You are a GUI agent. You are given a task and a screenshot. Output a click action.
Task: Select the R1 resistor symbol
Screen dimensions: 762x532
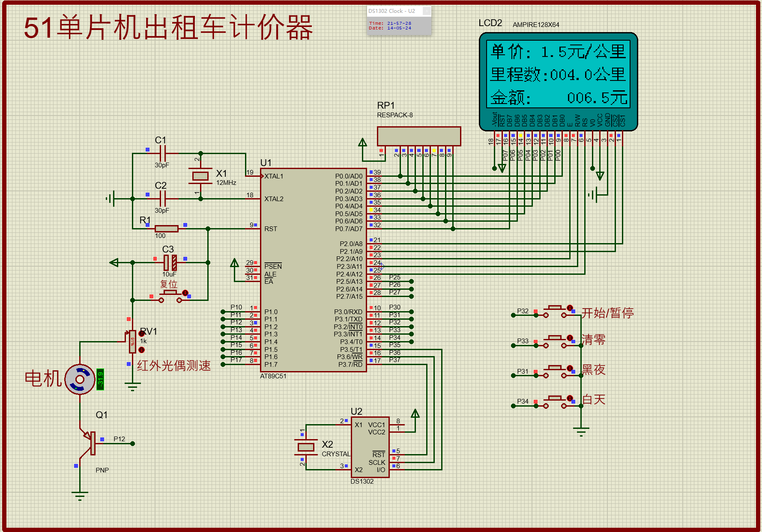(x=167, y=229)
